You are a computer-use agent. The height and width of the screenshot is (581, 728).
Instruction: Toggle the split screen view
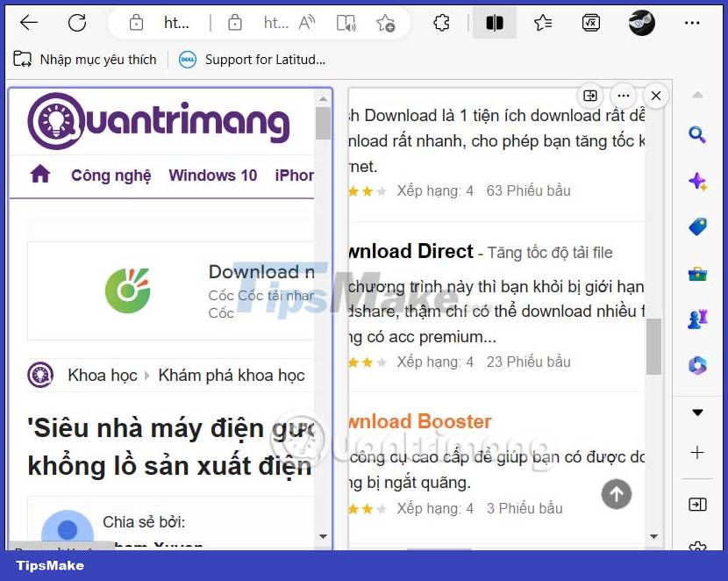495,24
